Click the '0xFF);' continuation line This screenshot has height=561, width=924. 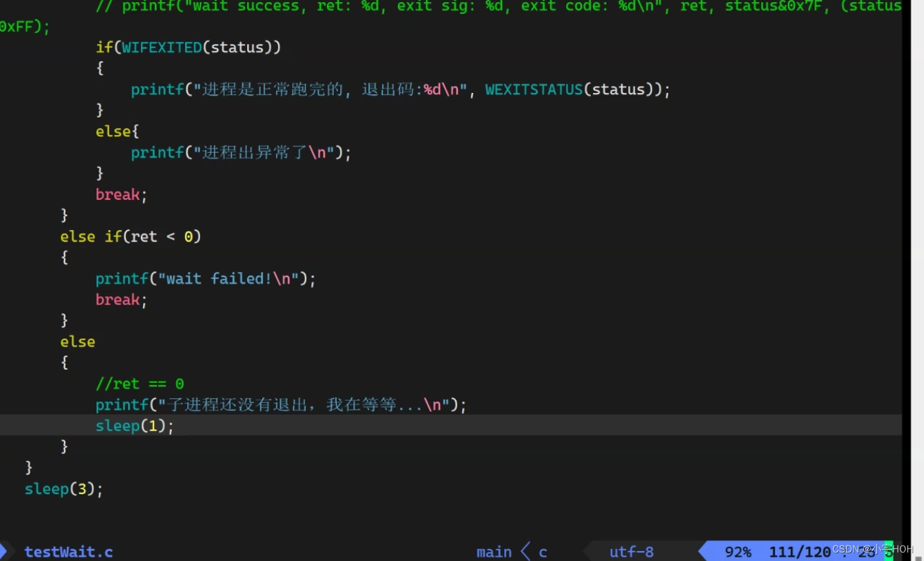tap(25, 27)
